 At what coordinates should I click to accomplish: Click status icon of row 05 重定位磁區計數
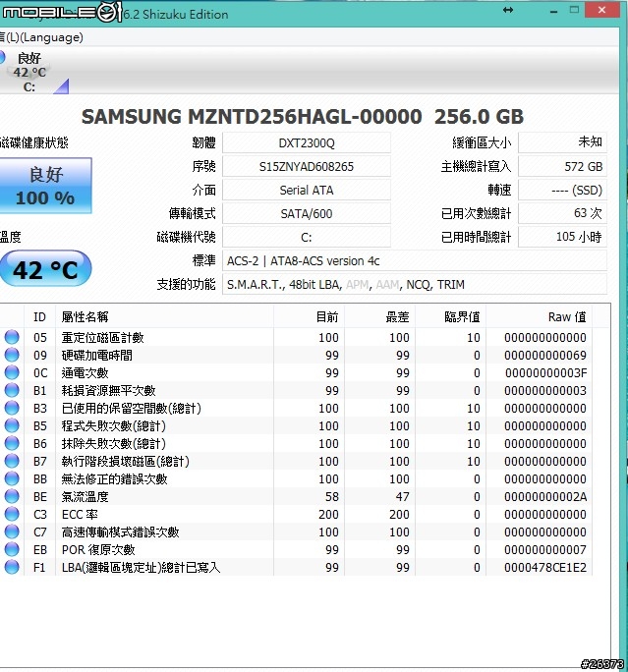[x=12, y=337]
